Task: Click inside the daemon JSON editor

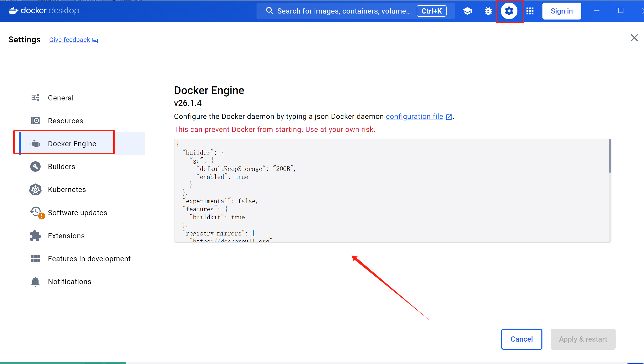Action: coord(392,191)
